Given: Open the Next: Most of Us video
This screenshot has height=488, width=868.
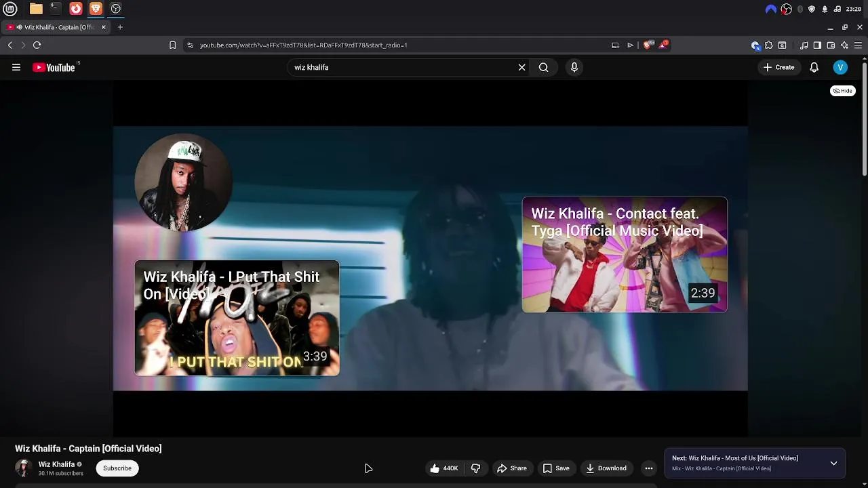Looking at the screenshot, I should pyautogui.click(x=735, y=458).
